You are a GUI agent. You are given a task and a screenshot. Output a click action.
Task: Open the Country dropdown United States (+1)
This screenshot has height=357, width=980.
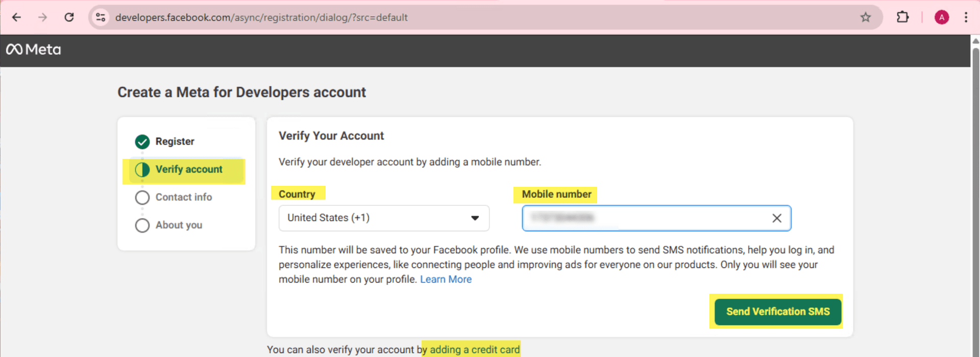tap(384, 218)
